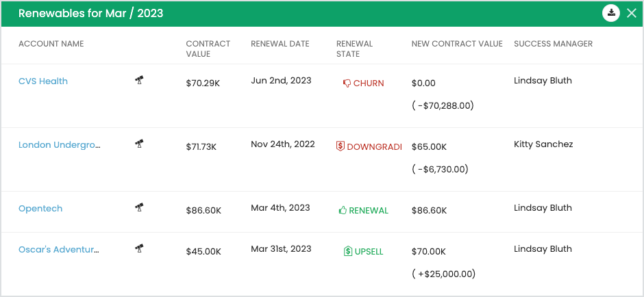The height and width of the screenshot is (297, 644).
Task: Sort by Account Name column header
Action: [51, 44]
